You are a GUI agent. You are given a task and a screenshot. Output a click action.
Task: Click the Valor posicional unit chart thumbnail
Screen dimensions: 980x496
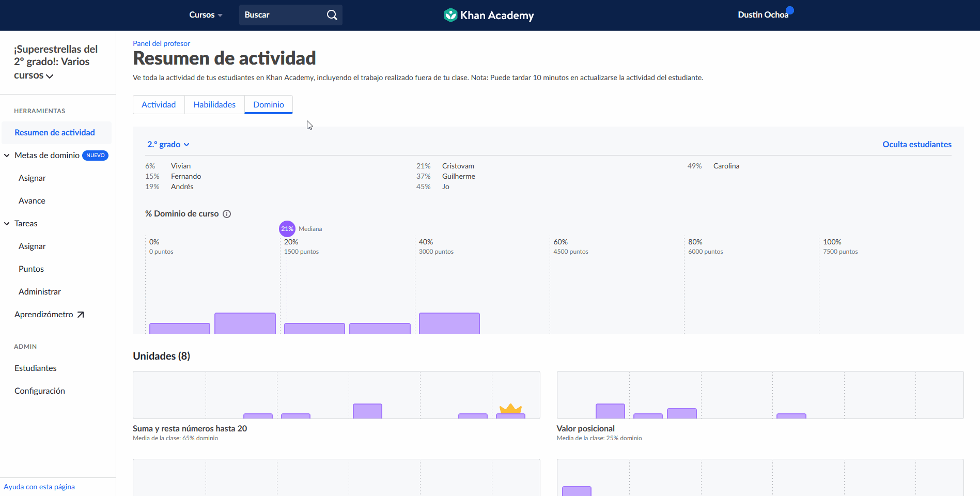(760, 395)
